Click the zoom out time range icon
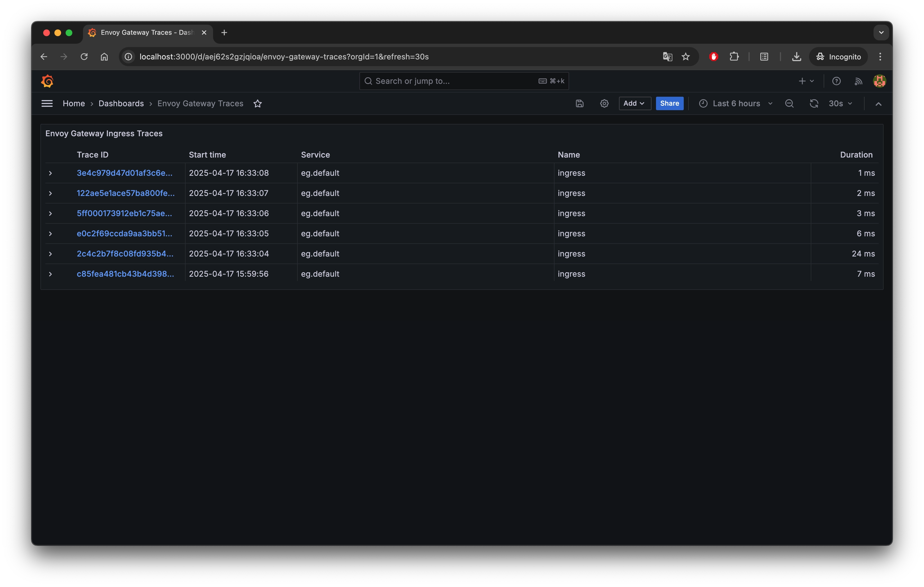 789,104
